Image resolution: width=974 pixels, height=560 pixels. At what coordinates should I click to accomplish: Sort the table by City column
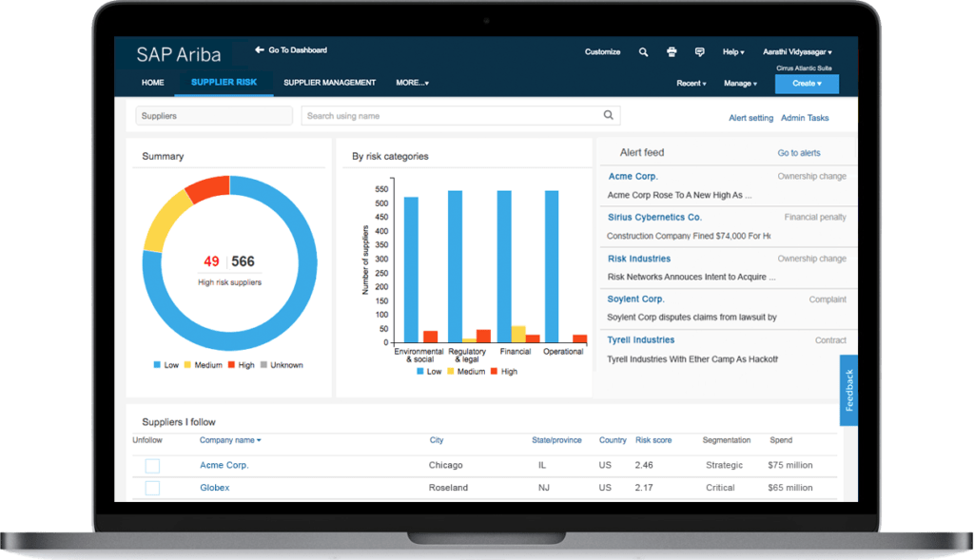[x=437, y=440]
